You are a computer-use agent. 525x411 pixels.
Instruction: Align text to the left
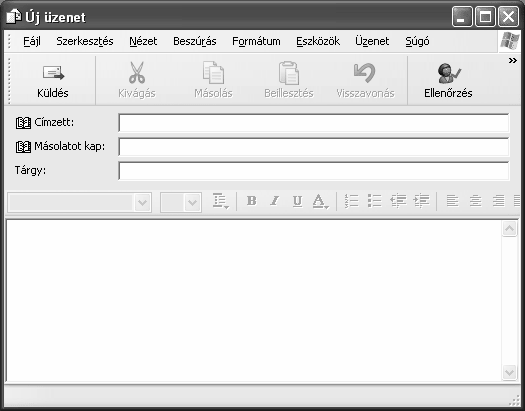coord(452,201)
